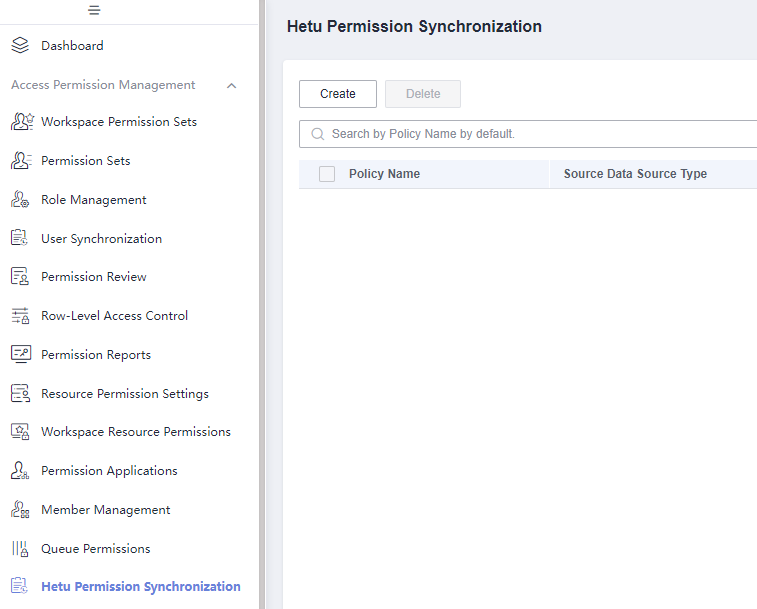
Task: Click the Permission Reports icon
Action: pyautogui.click(x=21, y=354)
